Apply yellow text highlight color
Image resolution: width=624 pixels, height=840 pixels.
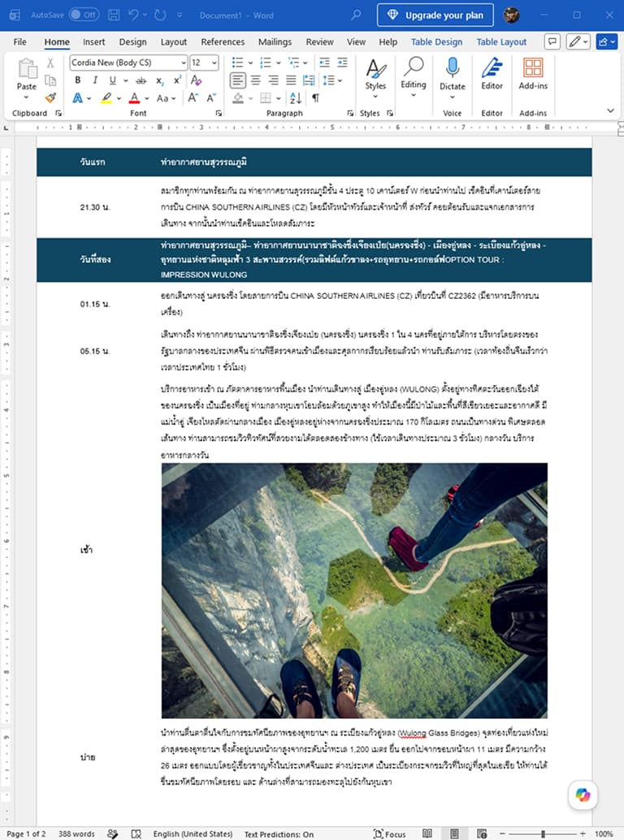(x=106, y=98)
